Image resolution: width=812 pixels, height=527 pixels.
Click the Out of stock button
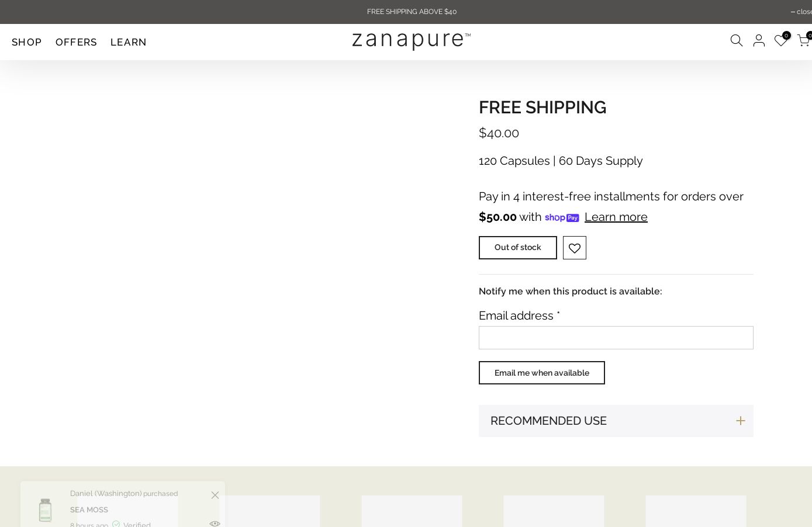pos(517,248)
